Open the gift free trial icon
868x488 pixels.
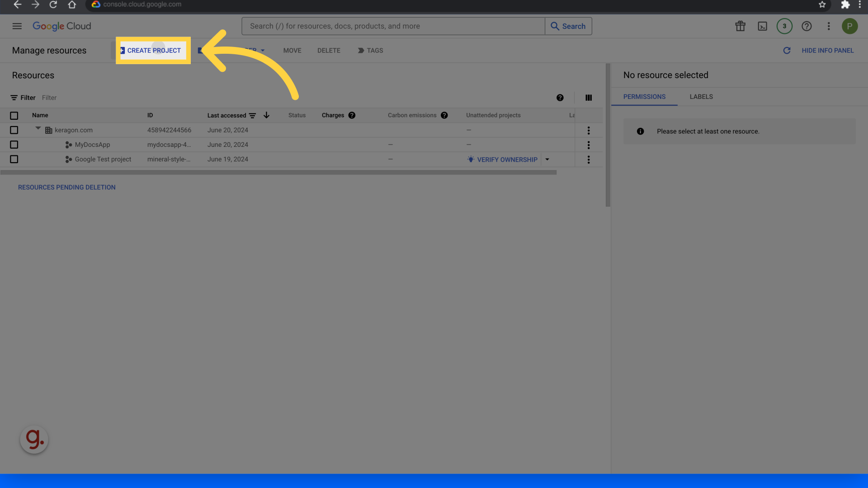click(740, 26)
